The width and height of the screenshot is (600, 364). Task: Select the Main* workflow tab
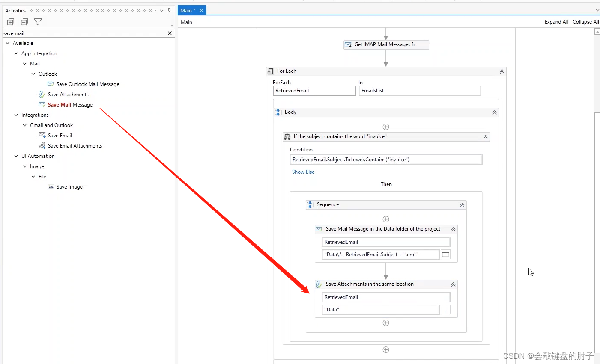coord(188,11)
